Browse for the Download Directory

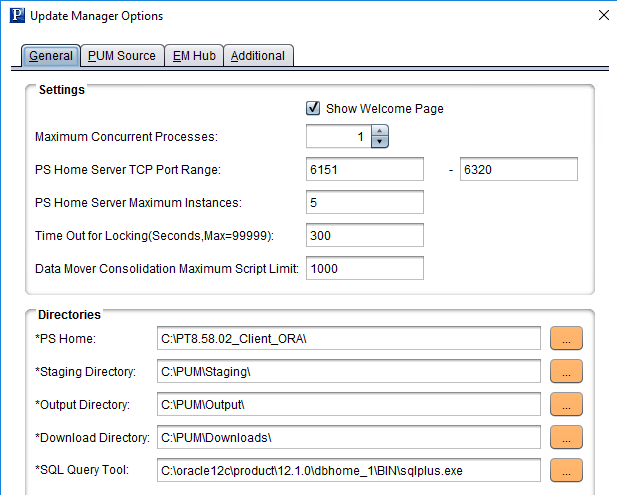566,437
